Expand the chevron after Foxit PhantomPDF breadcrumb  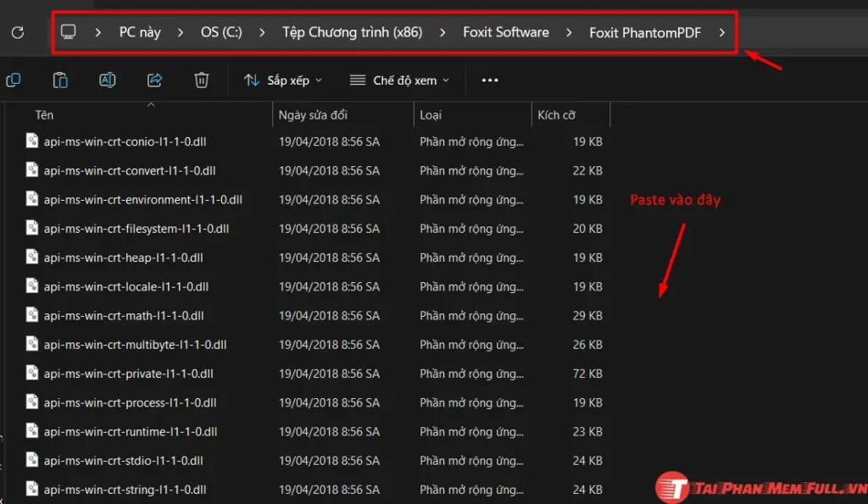tap(723, 32)
